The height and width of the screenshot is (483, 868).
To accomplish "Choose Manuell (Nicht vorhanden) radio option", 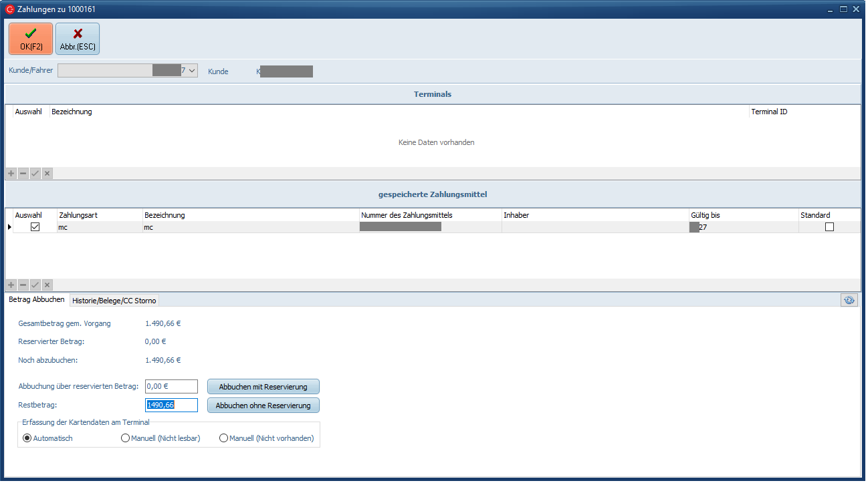I will point(223,438).
